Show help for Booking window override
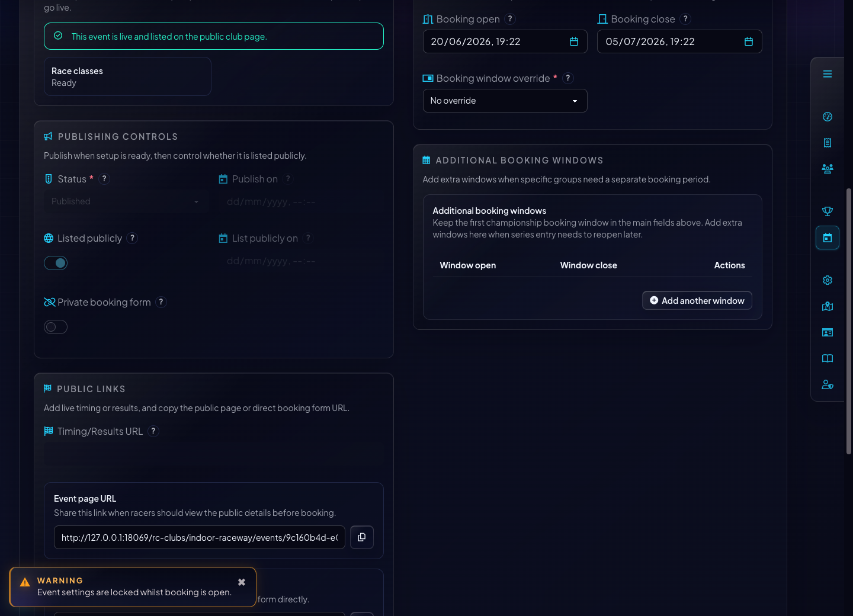This screenshot has height=616, width=853. [568, 78]
